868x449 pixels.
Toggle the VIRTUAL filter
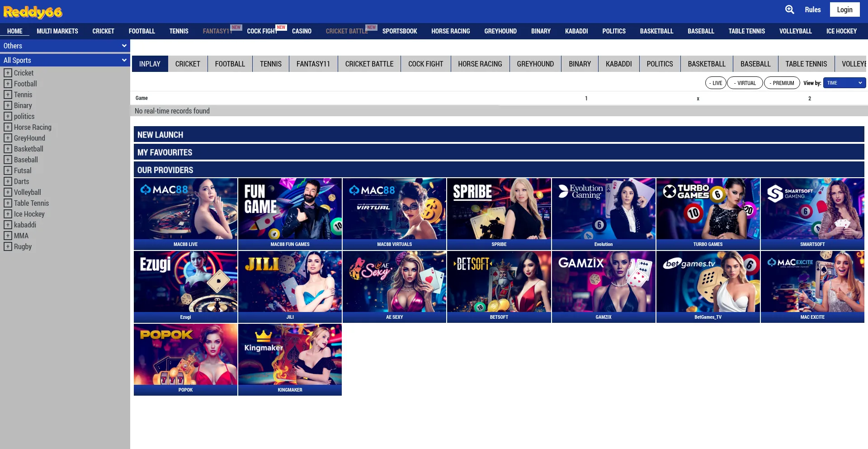(x=745, y=83)
